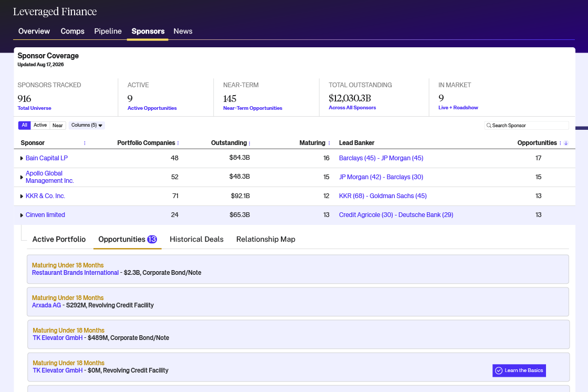588x392 pixels.
Task: Click the Opportunities 13 count badge
Action: pyautogui.click(x=152, y=239)
